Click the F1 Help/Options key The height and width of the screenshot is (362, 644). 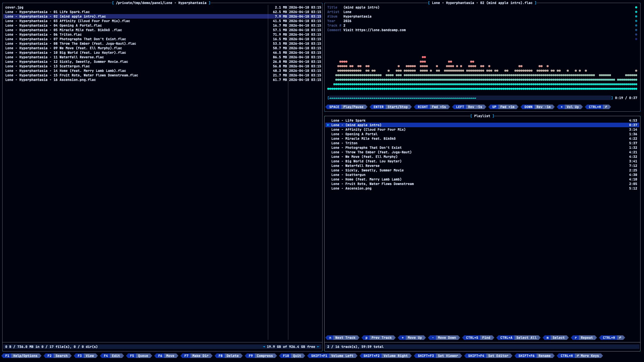click(x=21, y=356)
